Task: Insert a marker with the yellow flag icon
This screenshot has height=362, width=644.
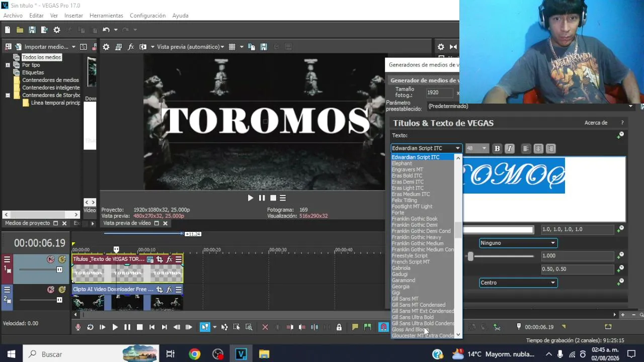Action: point(355,327)
